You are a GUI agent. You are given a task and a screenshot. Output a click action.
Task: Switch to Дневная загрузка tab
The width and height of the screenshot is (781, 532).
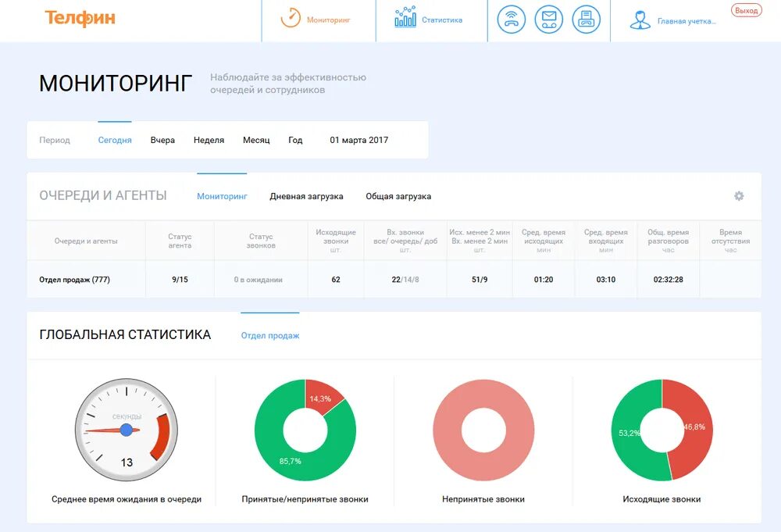306,196
